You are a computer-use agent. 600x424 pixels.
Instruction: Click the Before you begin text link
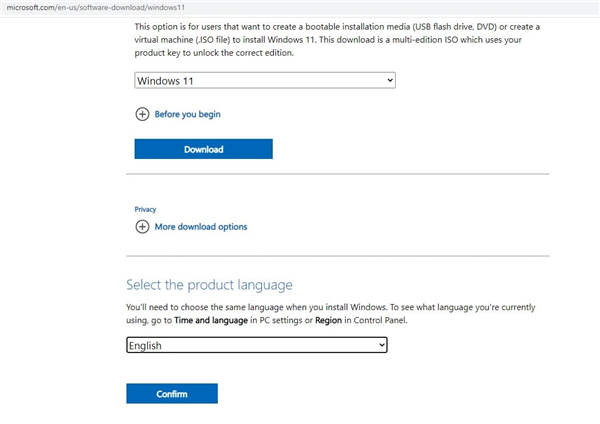coord(187,114)
